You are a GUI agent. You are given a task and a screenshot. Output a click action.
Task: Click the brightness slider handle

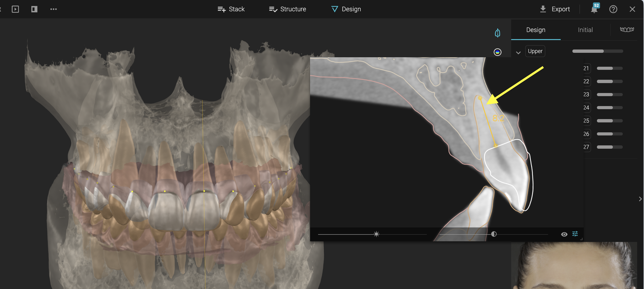coord(376,234)
